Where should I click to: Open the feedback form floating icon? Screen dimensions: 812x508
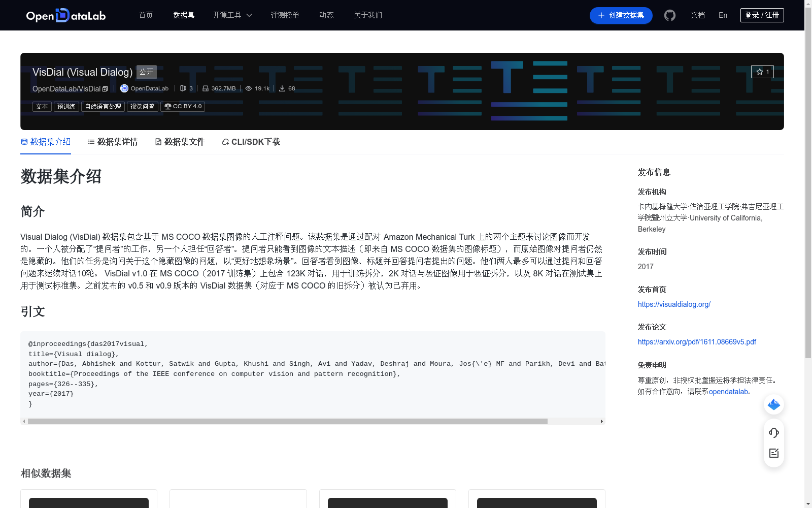774,453
